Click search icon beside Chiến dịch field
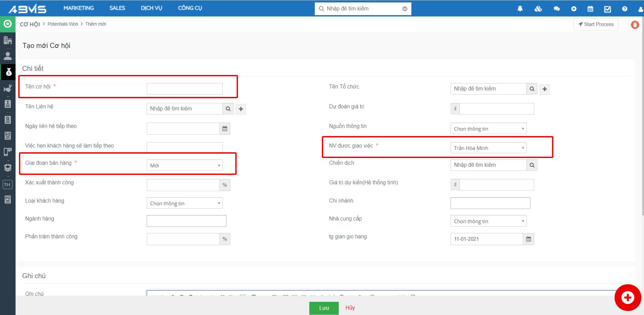Image resolution: width=644 pixels, height=315 pixels. coord(532,165)
